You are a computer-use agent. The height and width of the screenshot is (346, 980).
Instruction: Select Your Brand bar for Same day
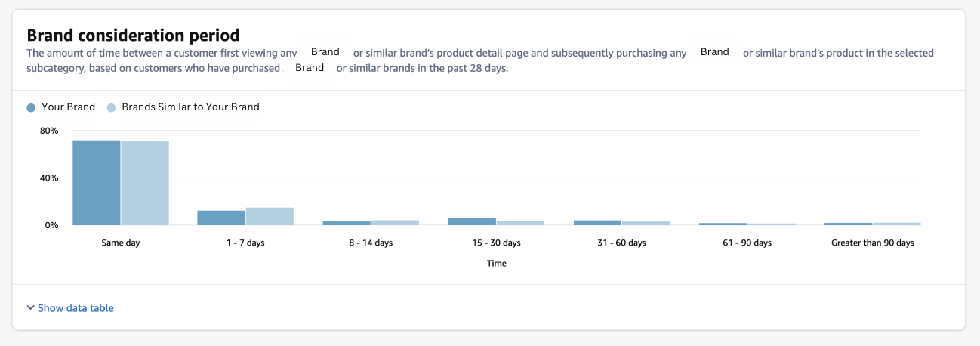[97, 183]
